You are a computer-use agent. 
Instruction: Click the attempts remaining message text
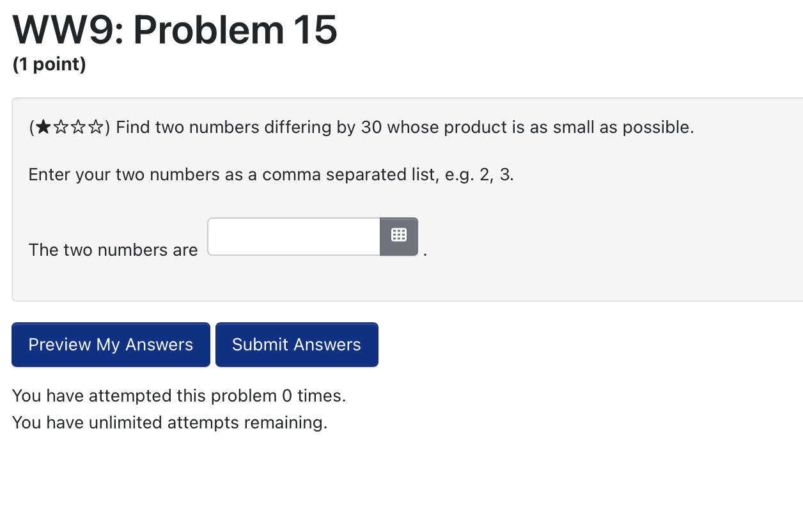click(x=169, y=423)
